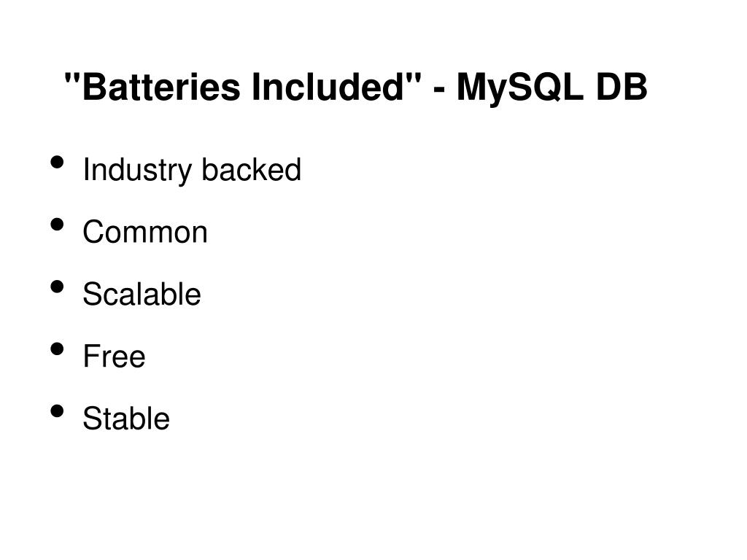The width and height of the screenshot is (747, 560).
Task: Select the word "MySQL" in the heading
Action: click(519, 89)
